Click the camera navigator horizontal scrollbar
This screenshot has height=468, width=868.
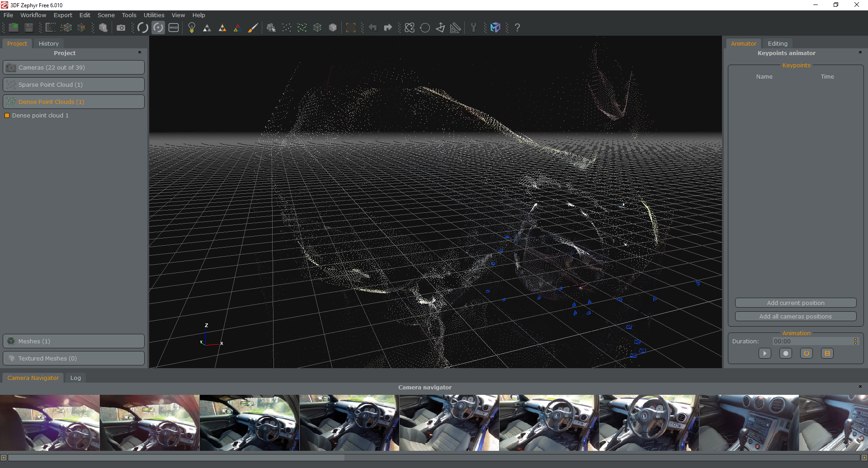coord(176,458)
